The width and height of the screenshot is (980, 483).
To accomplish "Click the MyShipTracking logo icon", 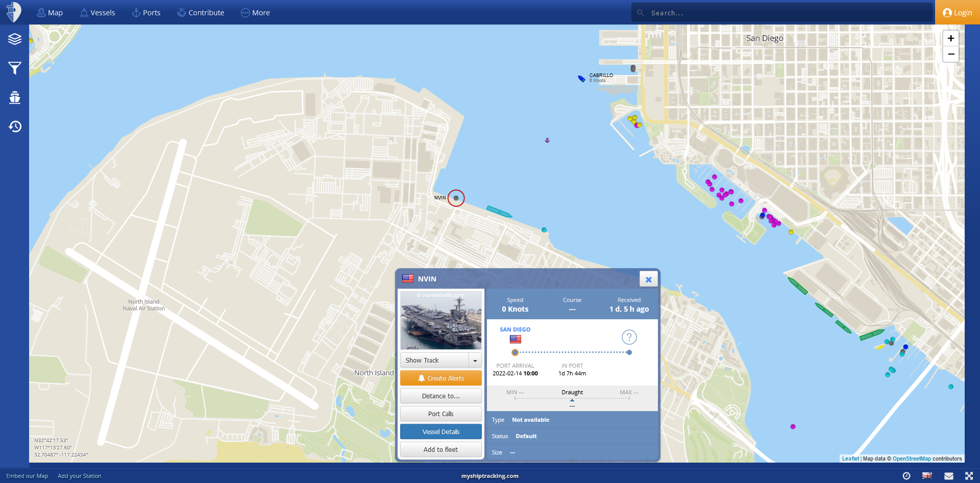I will coord(14,12).
